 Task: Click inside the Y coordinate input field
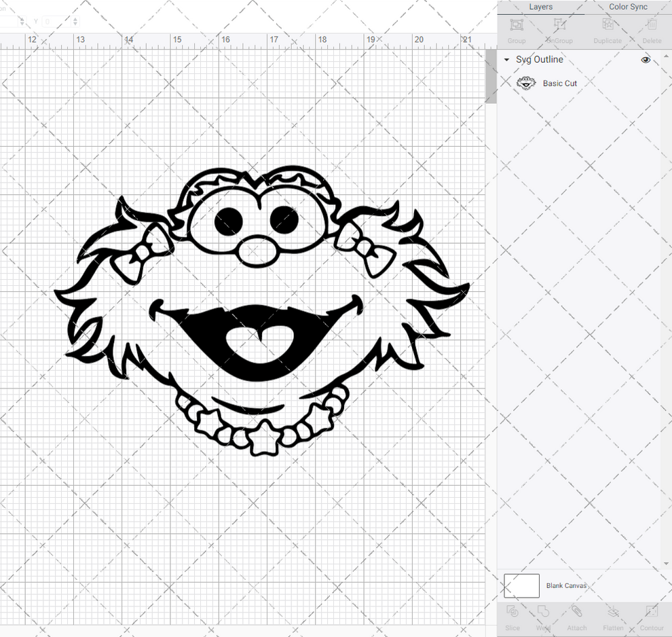53,21
